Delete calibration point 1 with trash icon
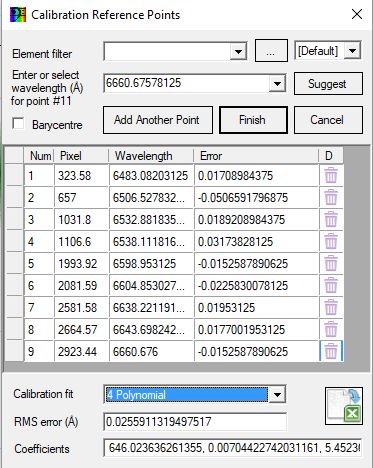This screenshot has height=468, width=373. [331, 176]
